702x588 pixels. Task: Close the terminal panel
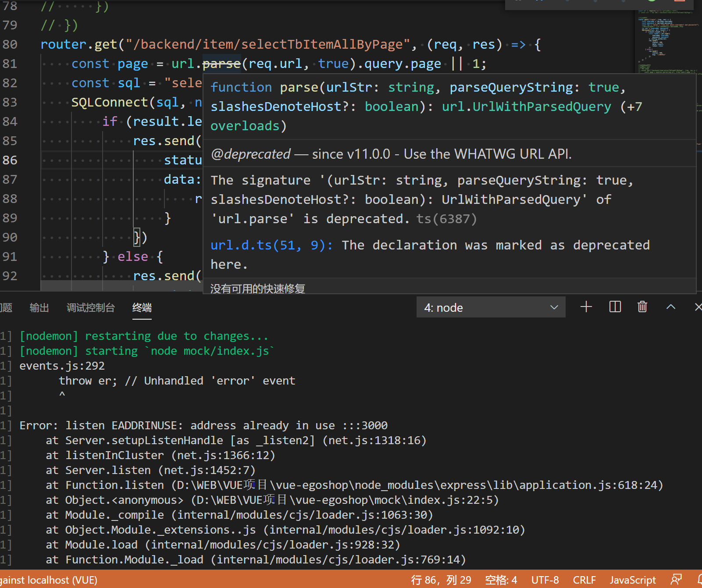coord(698,307)
